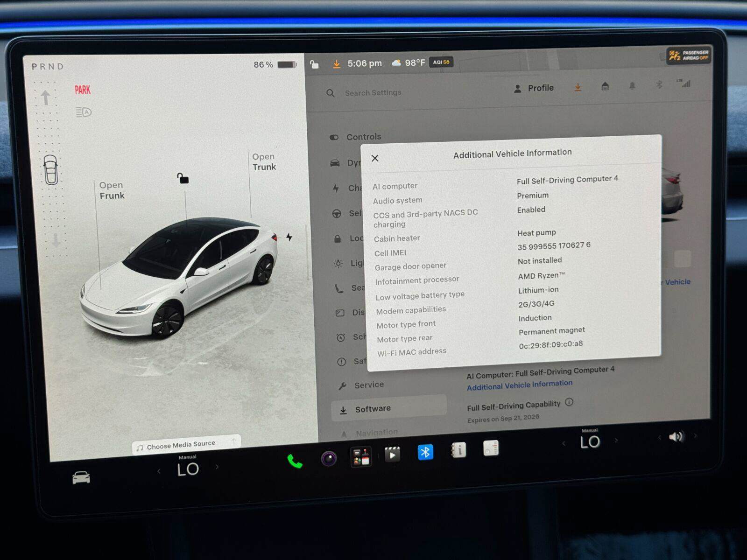Tap the AQI 58 air quality badge

click(441, 62)
